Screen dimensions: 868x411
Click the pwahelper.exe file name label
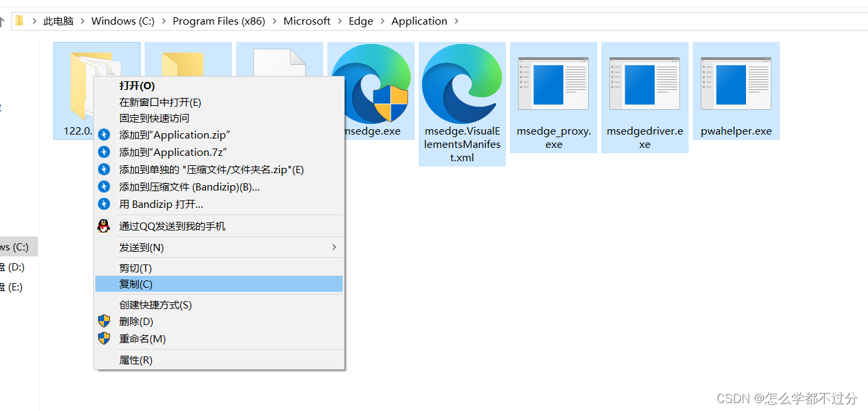coord(736,131)
